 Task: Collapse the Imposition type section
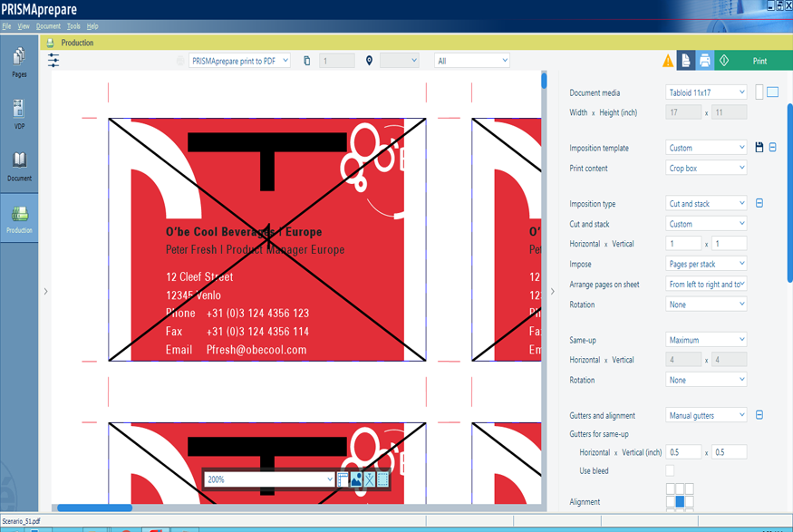click(x=759, y=203)
